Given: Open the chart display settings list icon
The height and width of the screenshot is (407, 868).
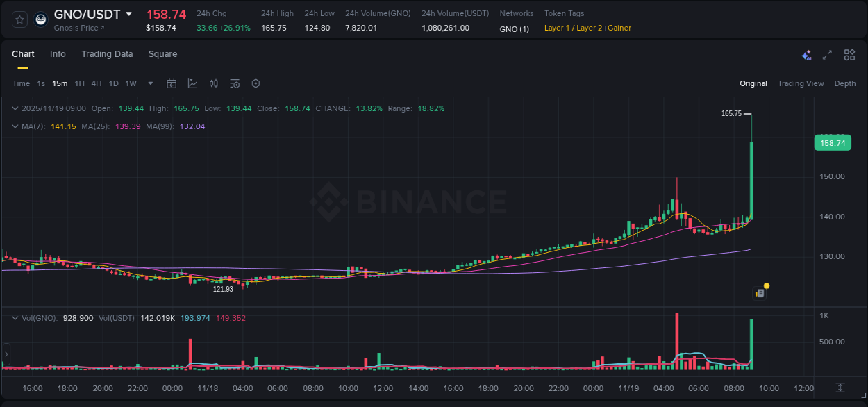Looking at the screenshot, I should [x=234, y=83].
